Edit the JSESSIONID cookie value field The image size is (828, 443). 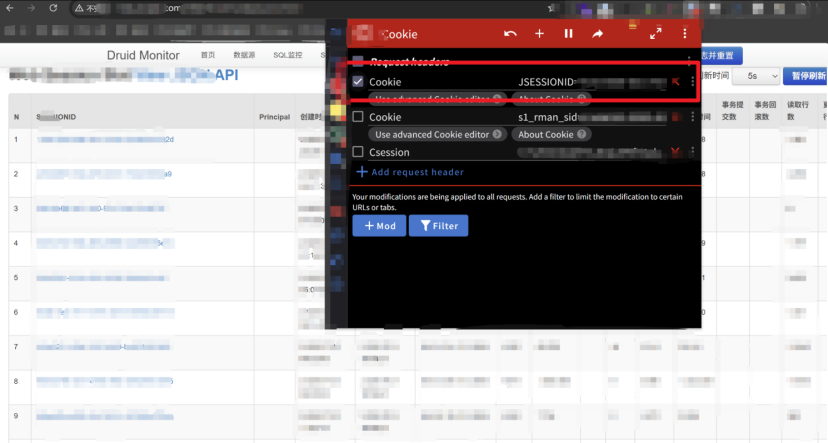pos(592,82)
